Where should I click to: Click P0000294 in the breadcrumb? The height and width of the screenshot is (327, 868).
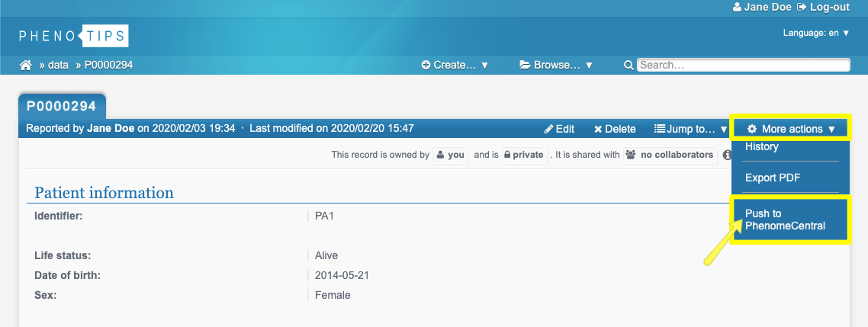[x=108, y=66]
